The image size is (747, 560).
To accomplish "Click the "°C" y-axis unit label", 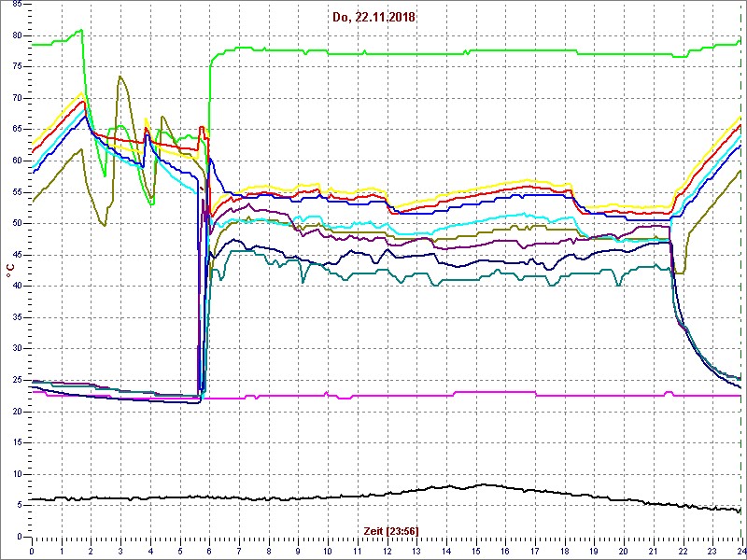I will (10, 273).
